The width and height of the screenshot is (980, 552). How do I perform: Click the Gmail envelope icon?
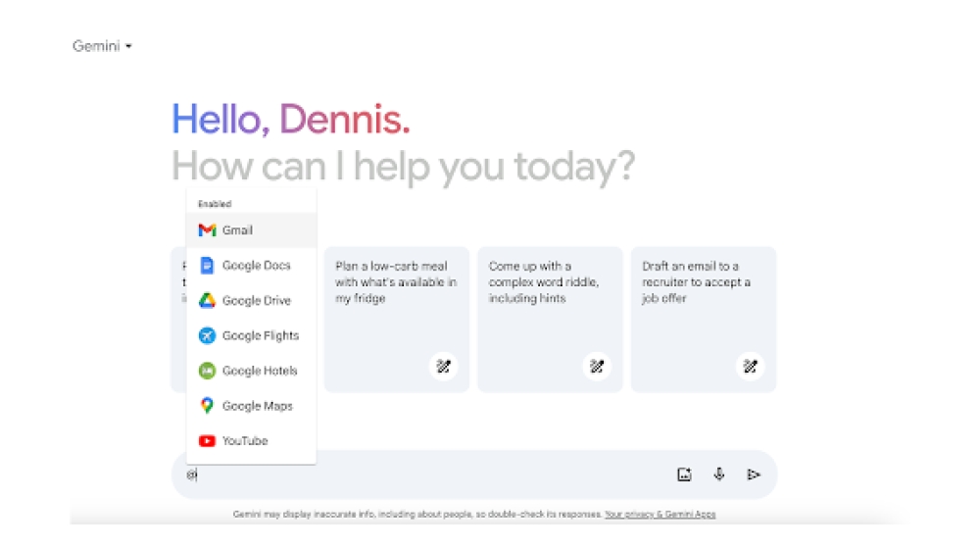click(x=207, y=230)
